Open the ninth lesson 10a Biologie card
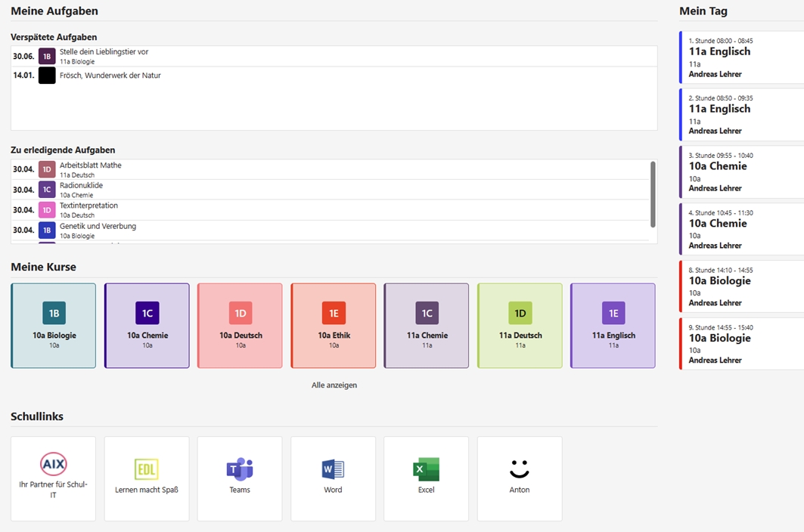The image size is (804, 532). 741,344
